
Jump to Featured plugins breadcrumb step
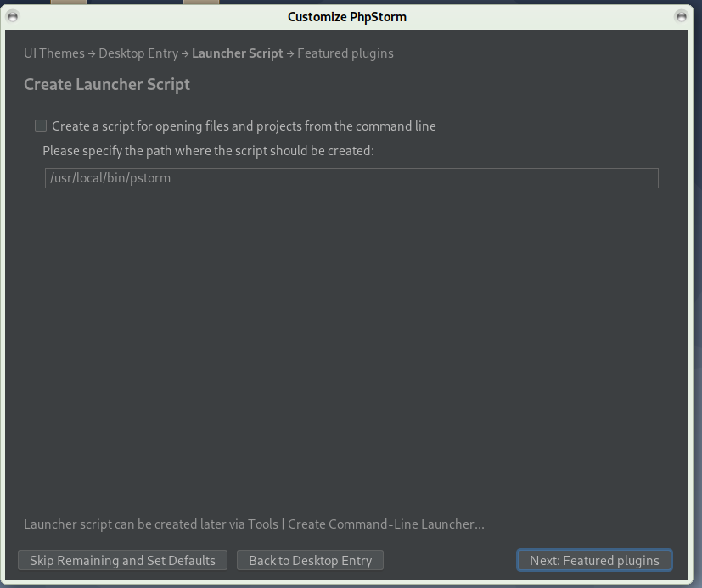(345, 53)
